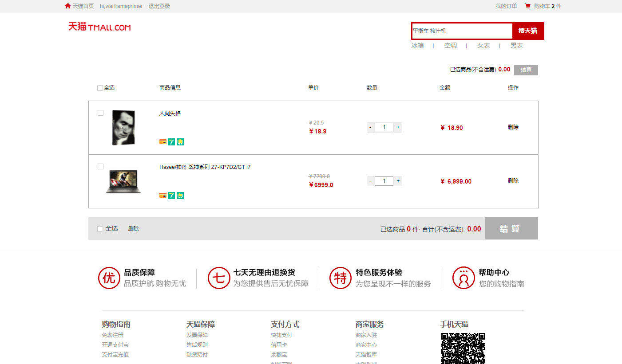Click the 七天无理由退换货 heading
Viewport: 622px width, 364px height.
(x=264, y=273)
